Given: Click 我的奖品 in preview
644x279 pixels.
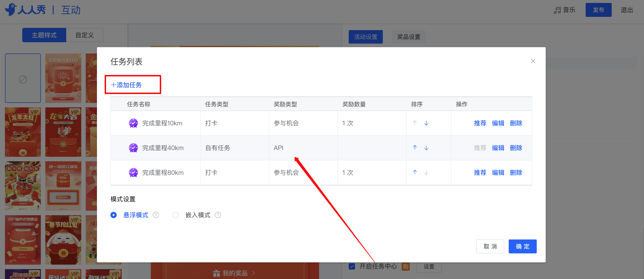Looking at the screenshot, I should pyautogui.click(x=234, y=273).
